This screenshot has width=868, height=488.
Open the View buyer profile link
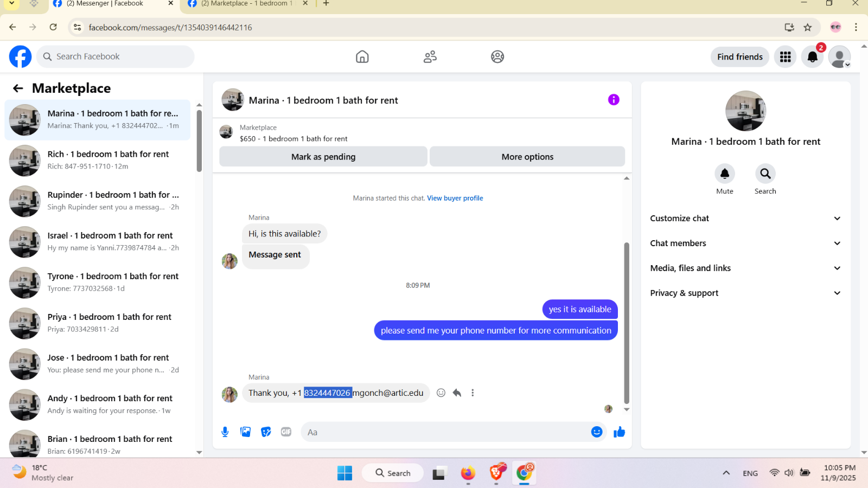pyautogui.click(x=455, y=198)
